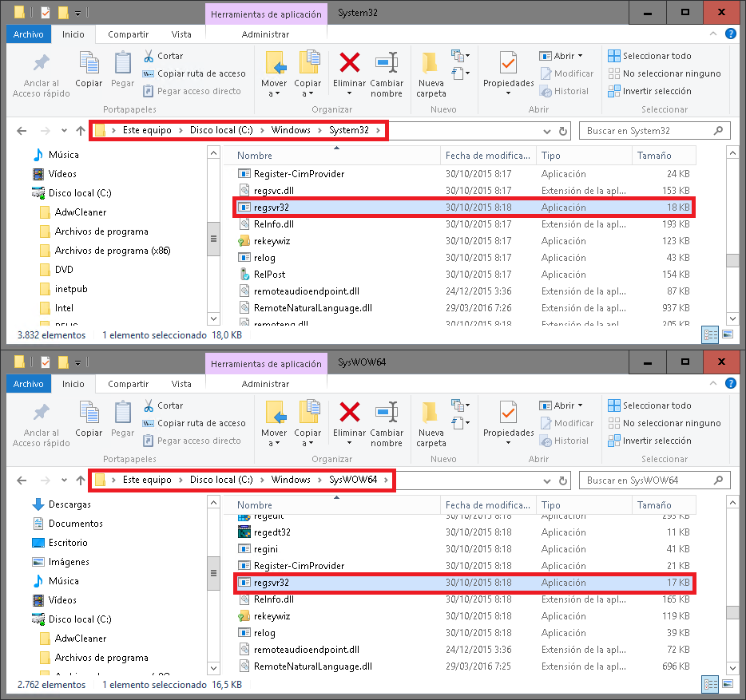The image size is (746, 700).
Task: Click Invertir selección in System32 window
Action: click(x=649, y=91)
